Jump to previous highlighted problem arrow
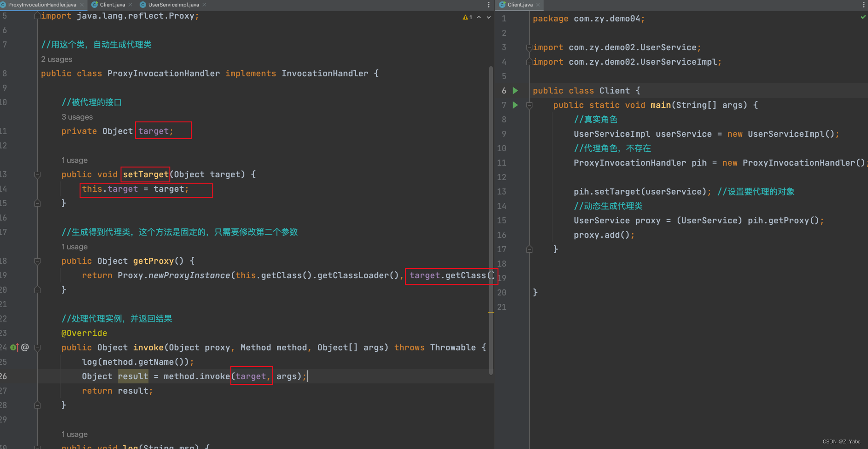 pos(479,17)
